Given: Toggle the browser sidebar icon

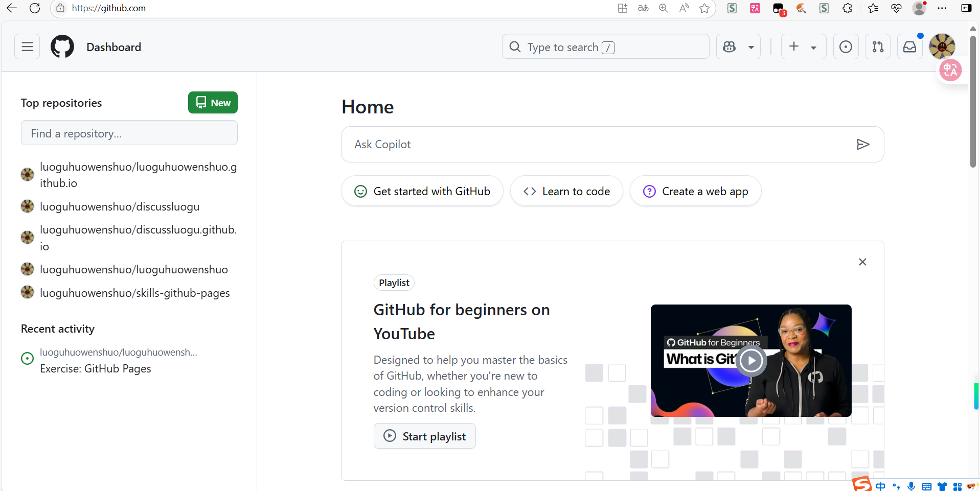Looking at the screenshot, I should click(x=966, y=8).
